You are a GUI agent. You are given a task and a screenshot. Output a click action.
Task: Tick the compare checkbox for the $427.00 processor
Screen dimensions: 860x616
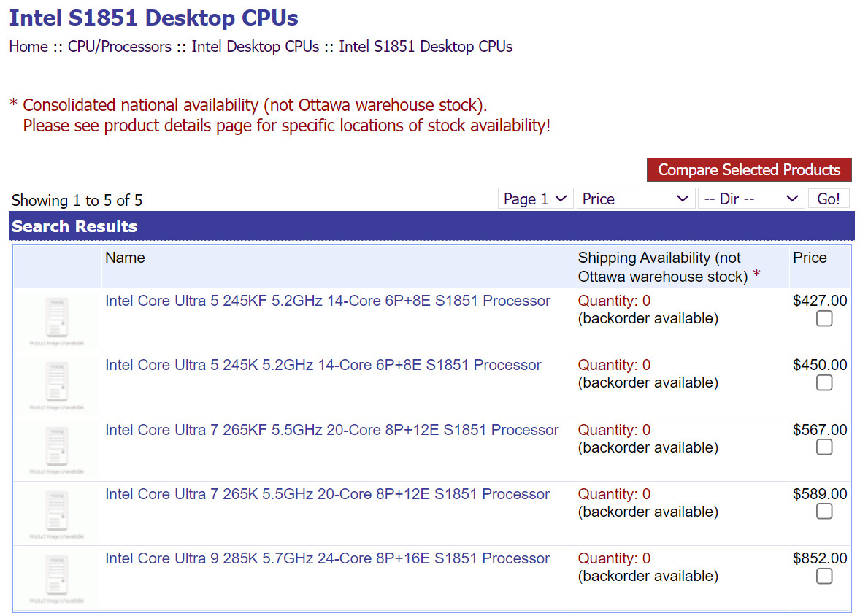coord(823,319)
